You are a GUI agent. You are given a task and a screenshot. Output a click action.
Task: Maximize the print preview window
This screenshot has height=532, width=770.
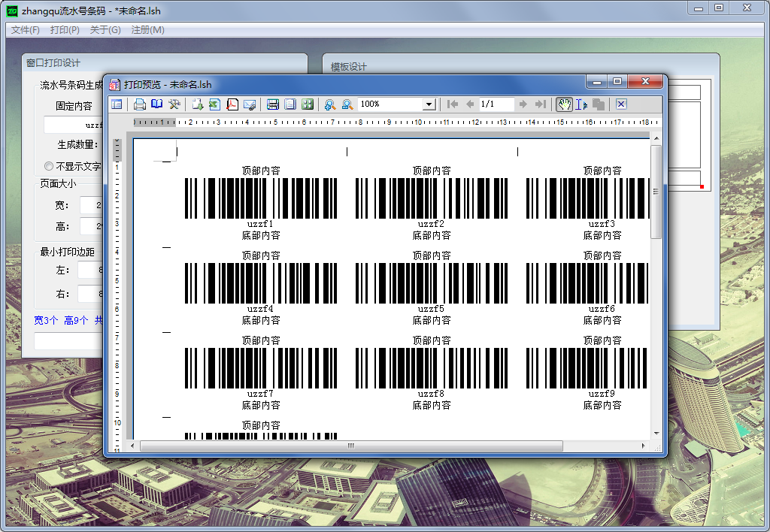click(617, 81)
